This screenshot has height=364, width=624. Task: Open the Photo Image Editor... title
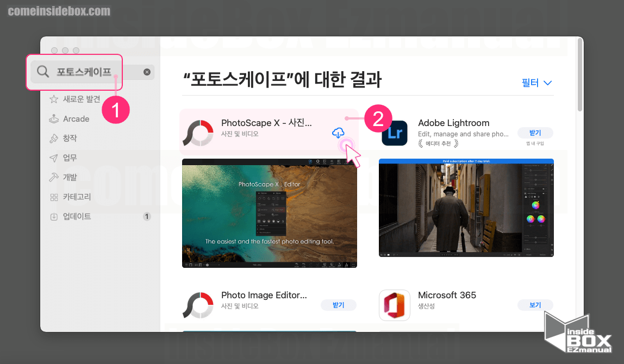[264, 295]
